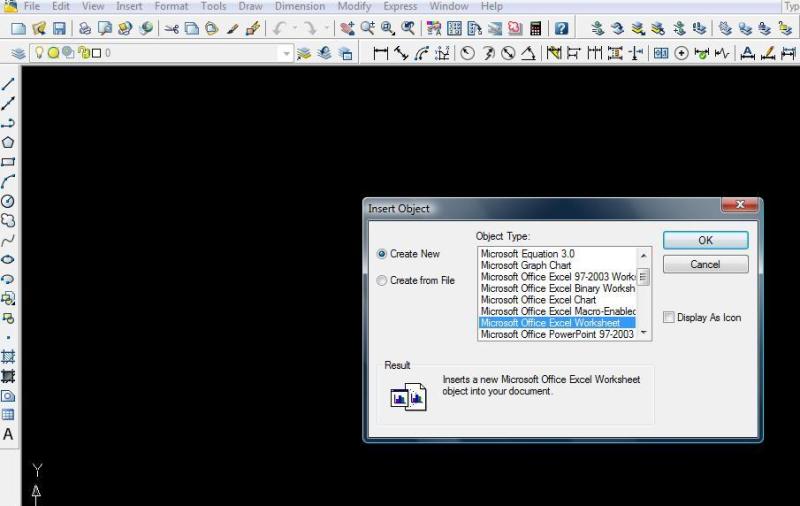Viewport: 800px width, 506px height.
Task: Select the Circle tool
Action: pyautogui.click(x=8, y=201)
